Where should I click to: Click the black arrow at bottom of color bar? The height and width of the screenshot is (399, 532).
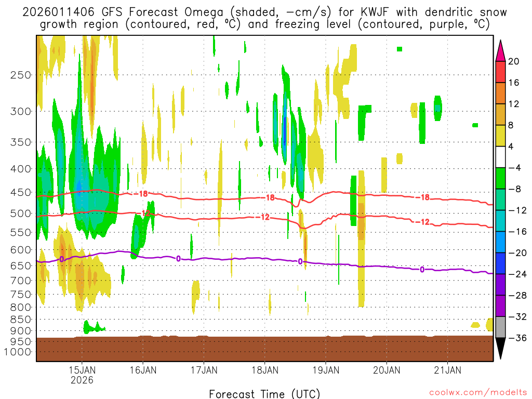pos(500,349)
